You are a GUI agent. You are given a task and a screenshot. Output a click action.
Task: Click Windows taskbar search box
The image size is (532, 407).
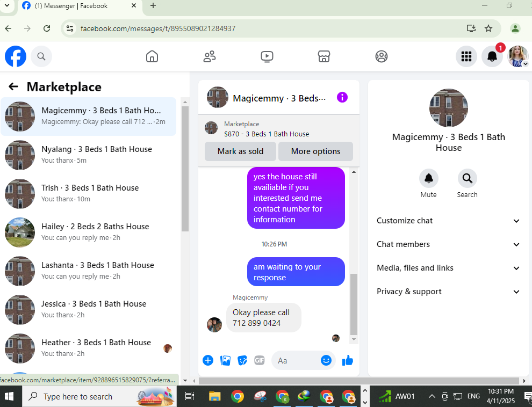(x=99, y=396)
